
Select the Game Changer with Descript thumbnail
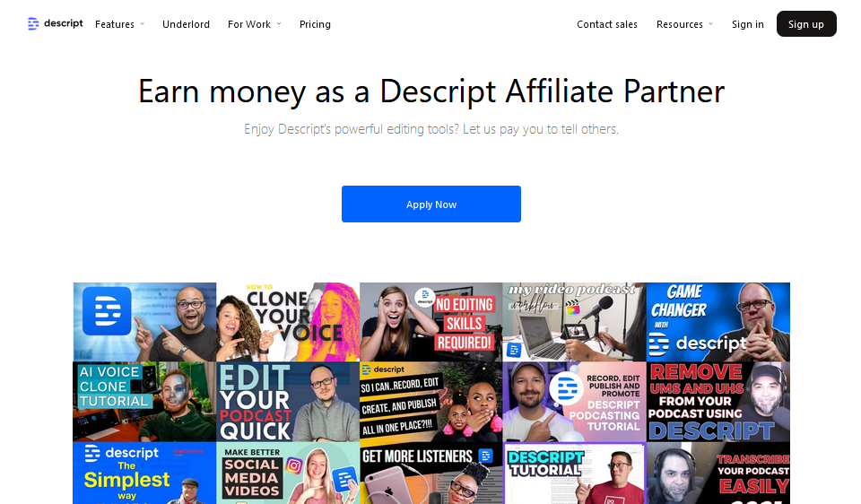718,322
